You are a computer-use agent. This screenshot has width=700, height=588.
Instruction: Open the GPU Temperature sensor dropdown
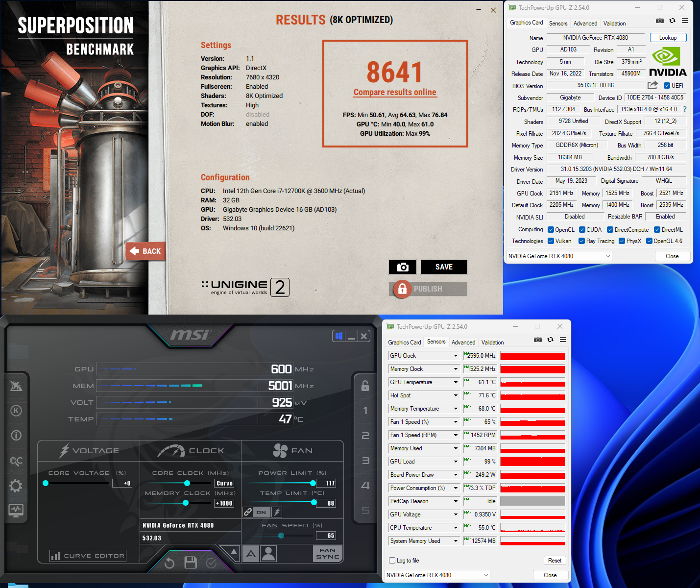456,382
